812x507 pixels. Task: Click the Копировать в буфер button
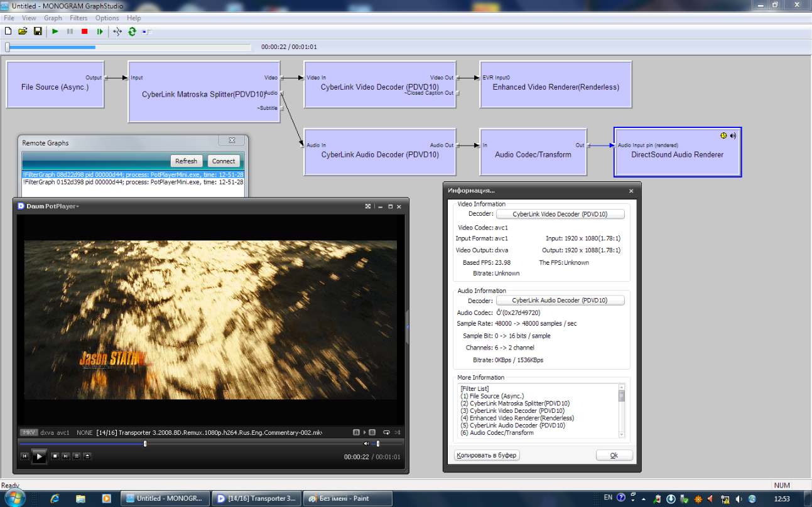coord(487,455)
